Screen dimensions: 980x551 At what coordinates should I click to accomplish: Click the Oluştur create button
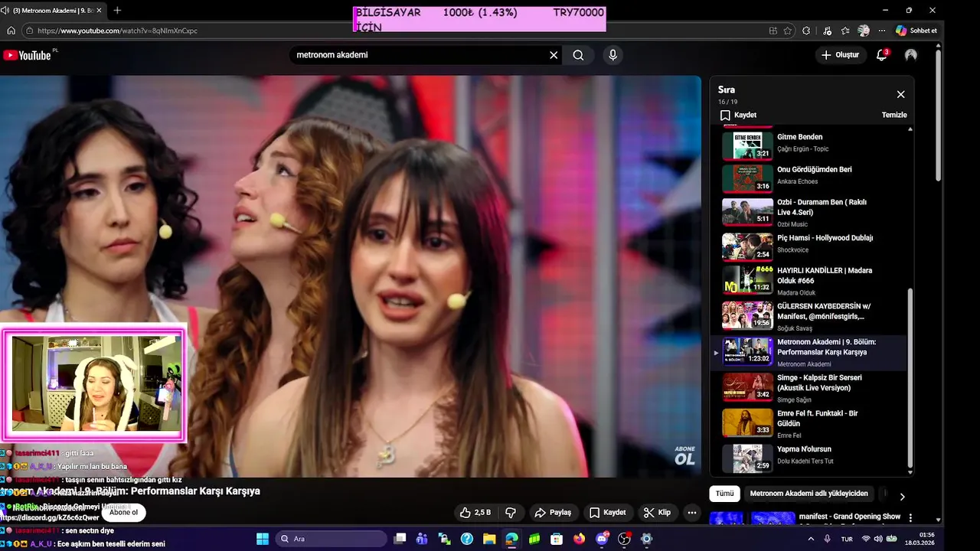[840, 55]
